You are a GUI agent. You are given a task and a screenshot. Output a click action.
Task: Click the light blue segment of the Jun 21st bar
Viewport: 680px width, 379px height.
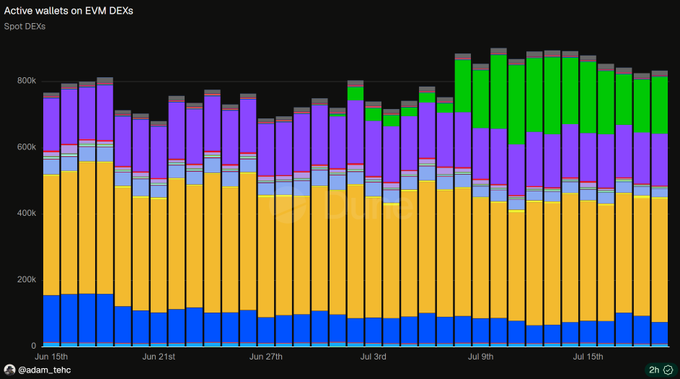[x=159, y=192]
